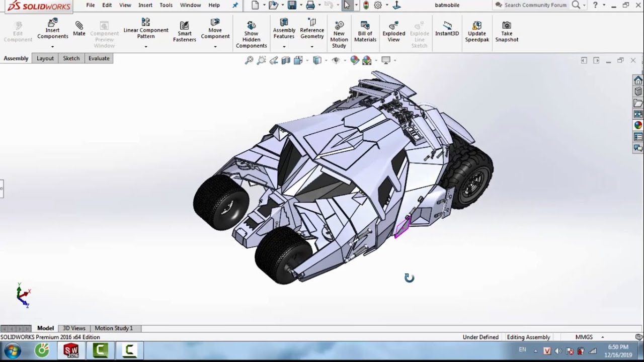Viewport: 644px width, 362px height.
Task: Click the Smart Fasteners tool
Action: click(x=185, y=32)
